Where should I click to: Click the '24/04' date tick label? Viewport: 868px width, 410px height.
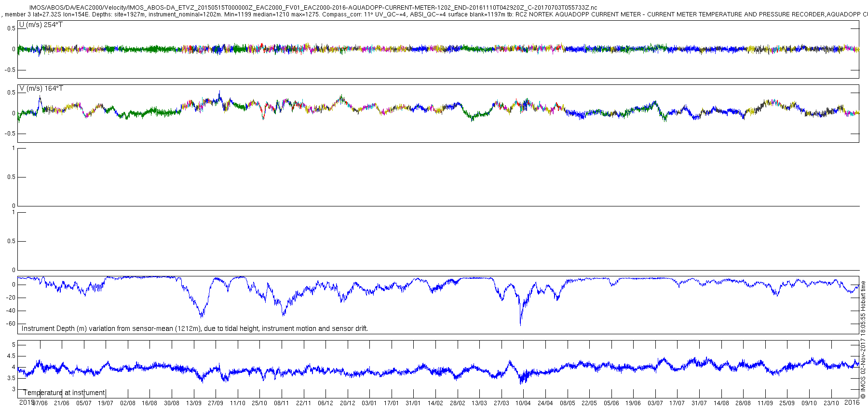pyautogui.click(x=545, y=403)
